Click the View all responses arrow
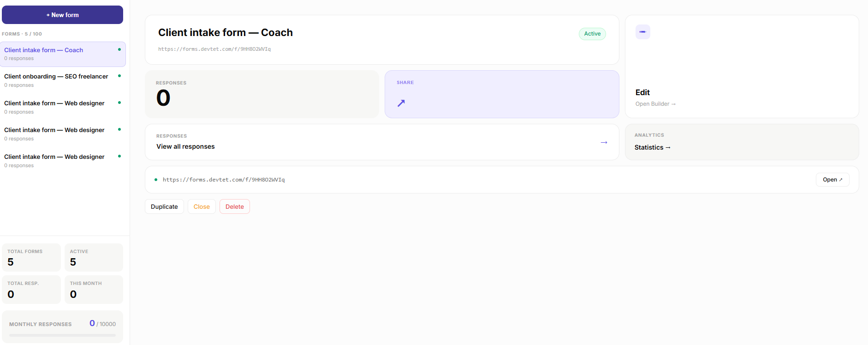The image size is (868, 345). tap(604, 142)
